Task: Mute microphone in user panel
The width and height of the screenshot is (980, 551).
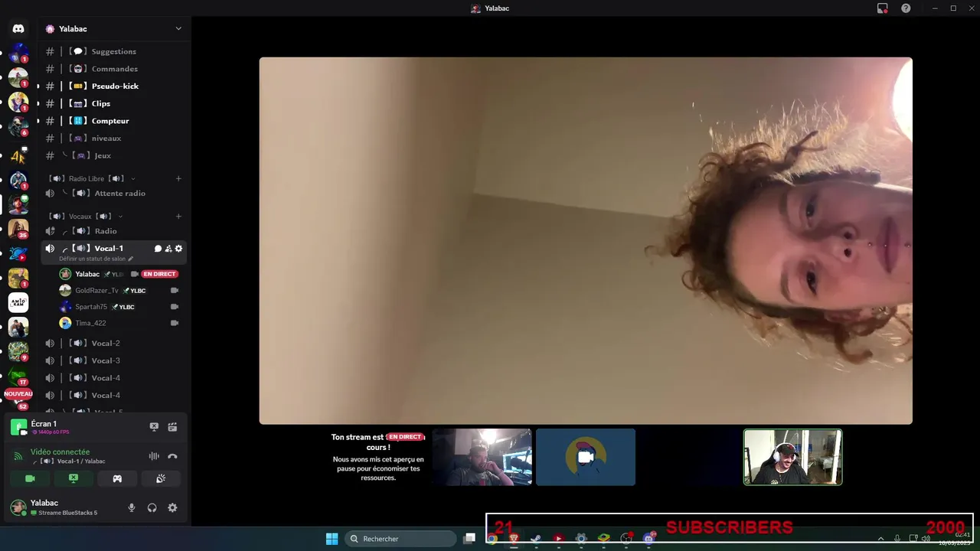Action: [132, 507]
